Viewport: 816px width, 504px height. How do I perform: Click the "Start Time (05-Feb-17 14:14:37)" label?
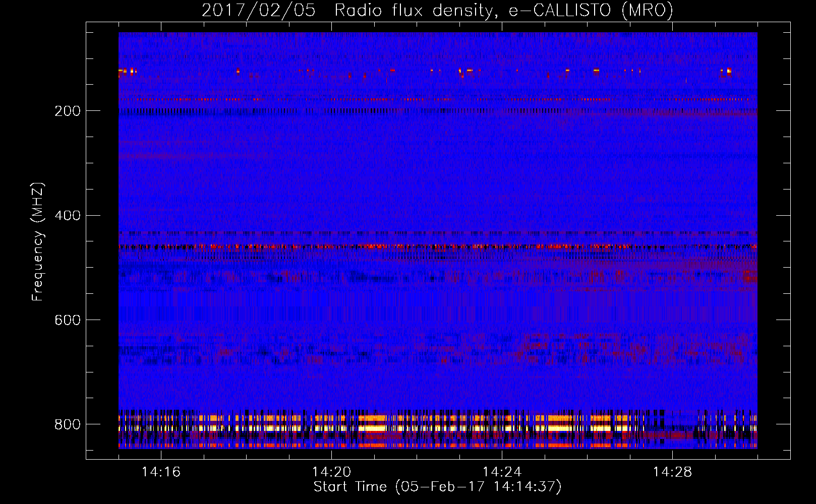point(437,487)
